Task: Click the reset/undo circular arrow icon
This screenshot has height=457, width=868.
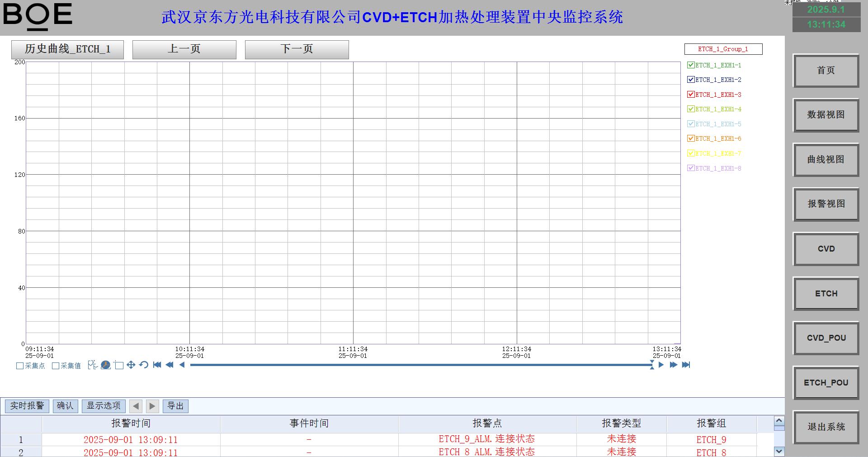Action: (x=144, y=365)
